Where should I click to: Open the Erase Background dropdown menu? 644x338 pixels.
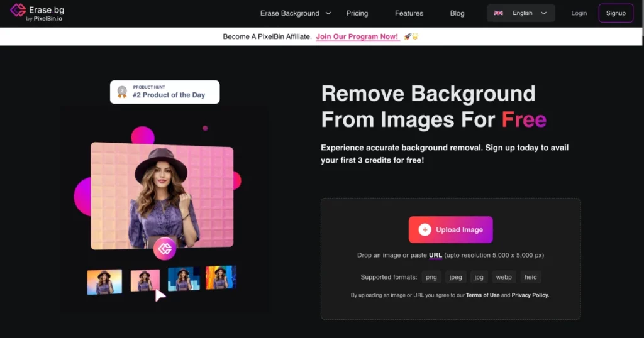[296, 13]
